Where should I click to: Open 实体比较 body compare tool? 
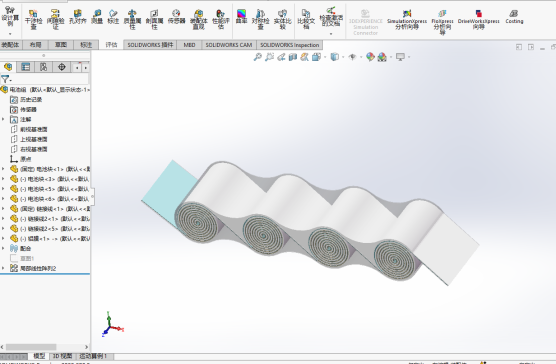click(283, 20)
